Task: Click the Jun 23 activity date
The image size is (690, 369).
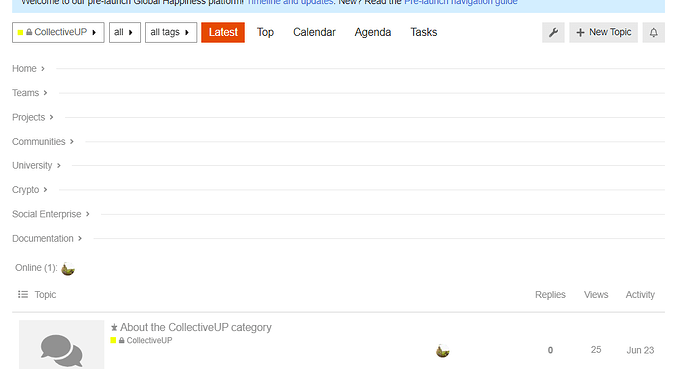Action: click(640, 351)
